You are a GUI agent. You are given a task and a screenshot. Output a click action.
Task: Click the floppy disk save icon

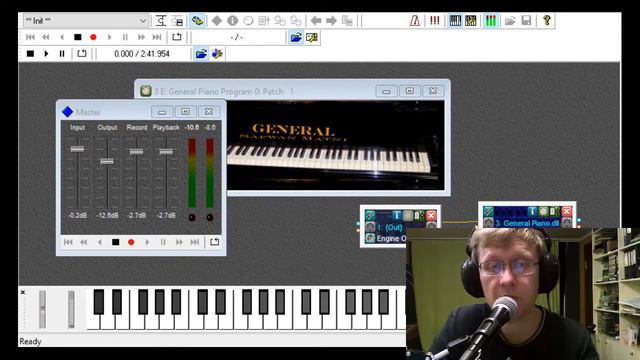coord(527,20)
